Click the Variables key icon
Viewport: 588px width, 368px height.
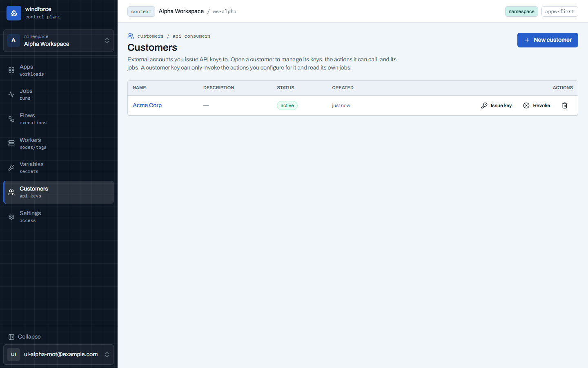[x=11, y=168]
